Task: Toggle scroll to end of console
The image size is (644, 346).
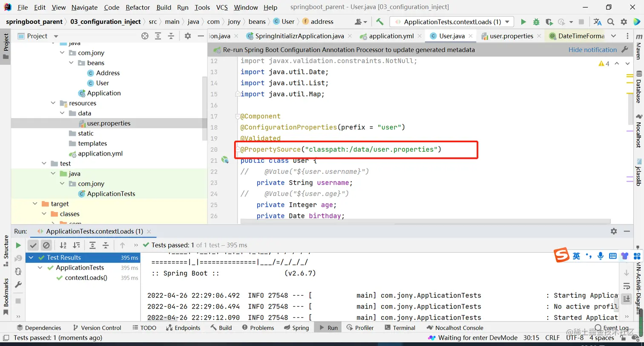Action: (627, 299)
